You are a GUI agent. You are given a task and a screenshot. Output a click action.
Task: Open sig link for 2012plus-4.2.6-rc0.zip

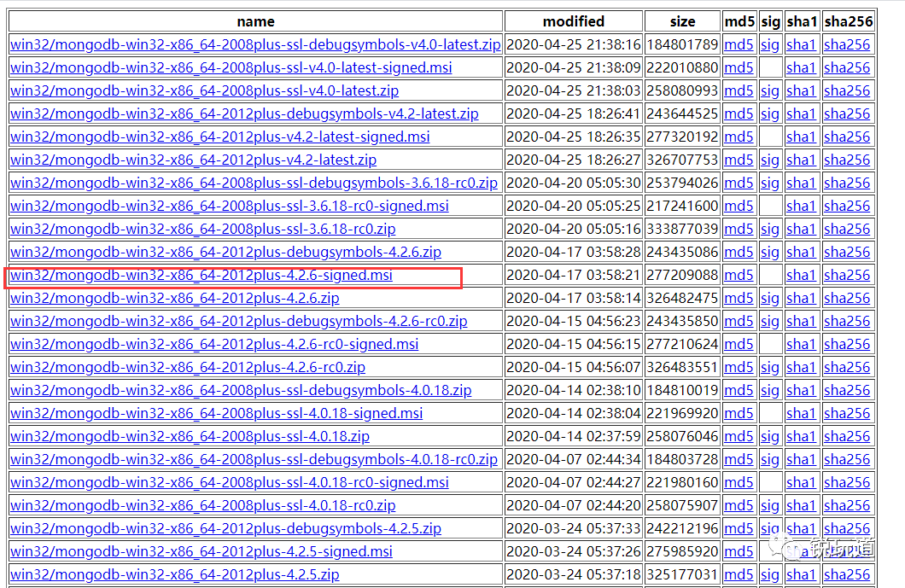[x=770, y=368]
